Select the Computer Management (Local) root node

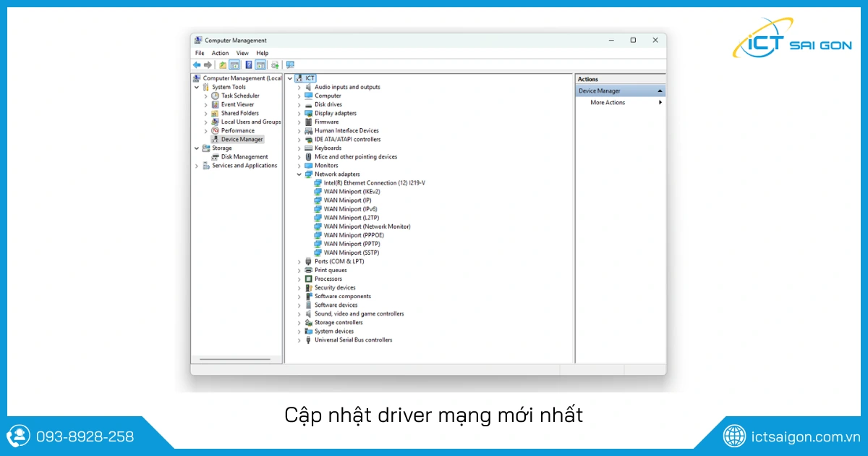pos(242,78)
